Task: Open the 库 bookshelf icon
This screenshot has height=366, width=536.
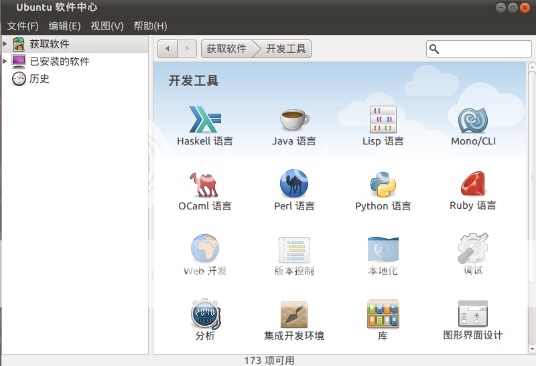Action: click(383, 314)
